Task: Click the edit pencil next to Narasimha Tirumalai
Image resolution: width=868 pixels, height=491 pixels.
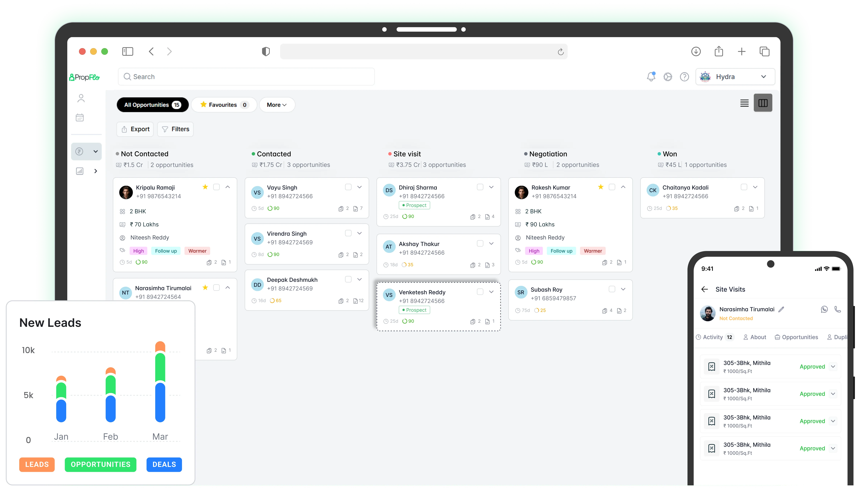Action: (781, 309)
